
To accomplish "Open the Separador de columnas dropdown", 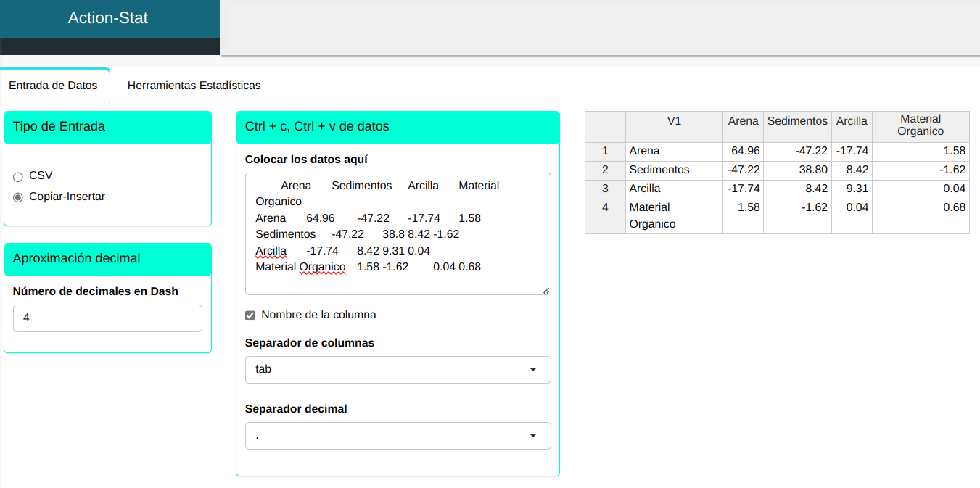I will tap(398, 369).
